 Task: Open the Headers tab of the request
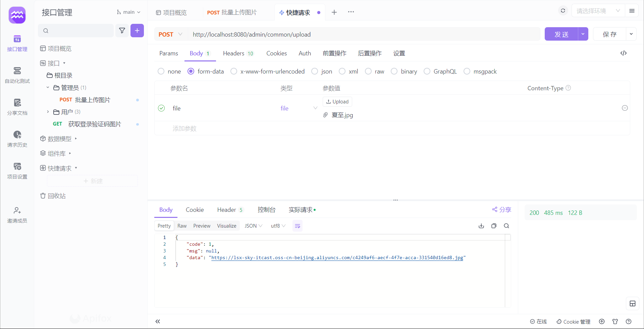[234, 53]
